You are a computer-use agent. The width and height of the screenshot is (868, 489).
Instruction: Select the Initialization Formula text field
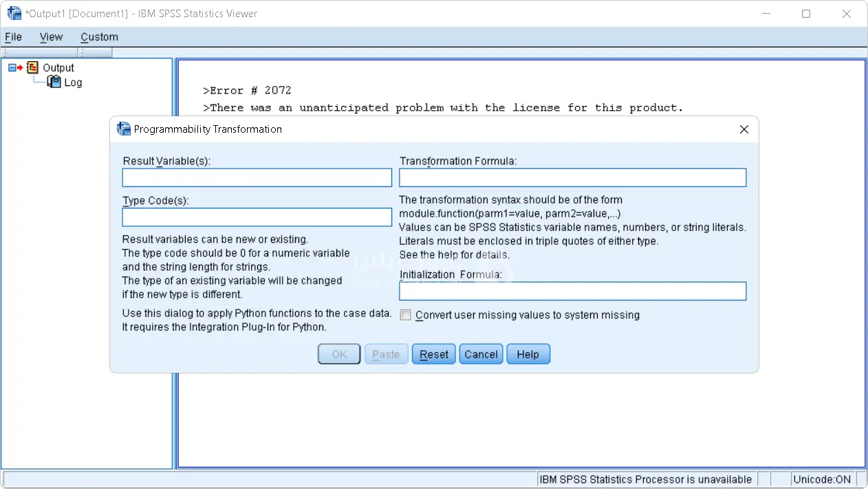point(572,291)
